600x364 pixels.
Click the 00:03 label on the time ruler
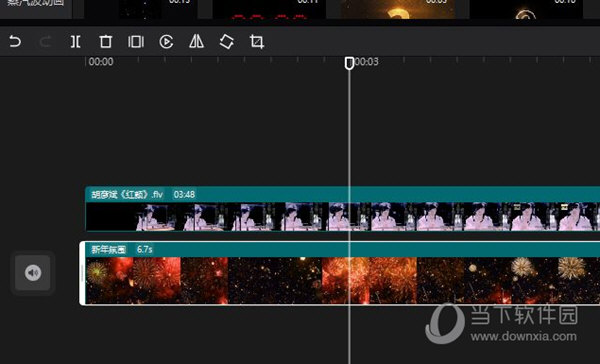[x=366, y=62]
